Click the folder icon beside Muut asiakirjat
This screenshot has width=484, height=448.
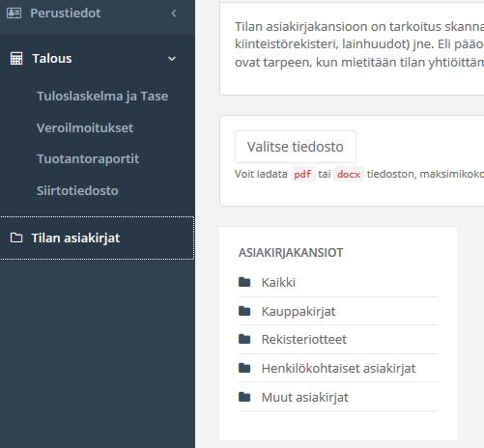pyautogui.click(x=244, y=397)
